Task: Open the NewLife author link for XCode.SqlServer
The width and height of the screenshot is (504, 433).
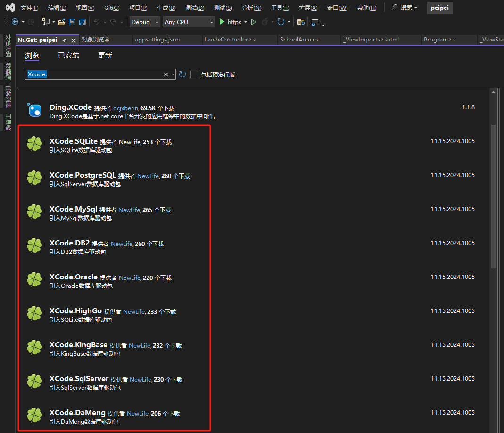Action: point(141,379)
